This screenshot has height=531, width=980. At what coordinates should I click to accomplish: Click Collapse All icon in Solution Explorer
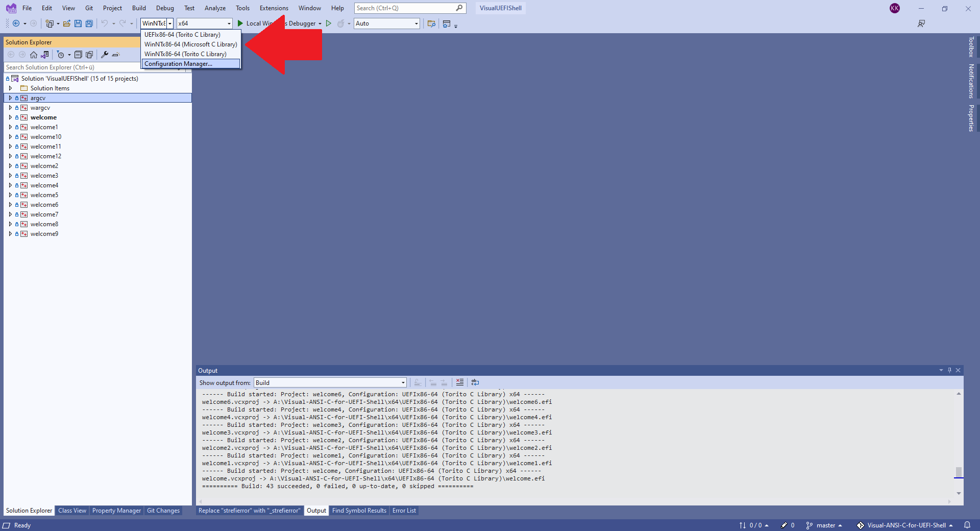click(78, 55)
